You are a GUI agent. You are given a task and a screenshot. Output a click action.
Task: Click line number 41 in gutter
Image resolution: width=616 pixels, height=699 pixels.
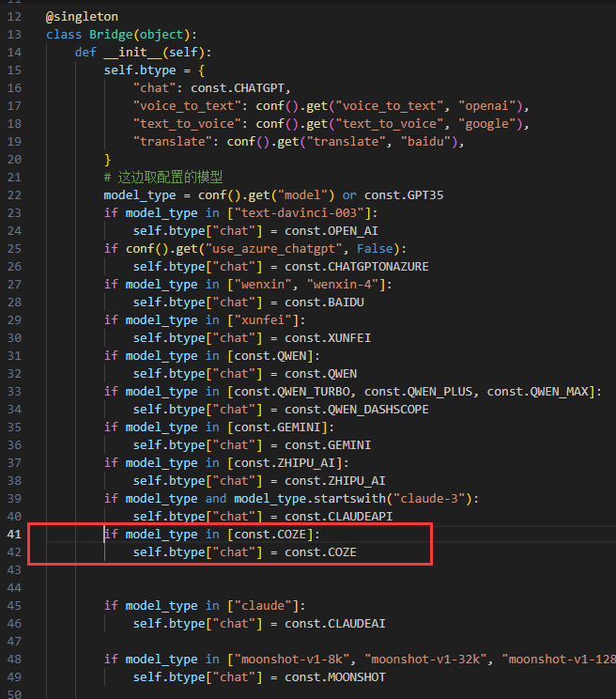coord(14,534)
